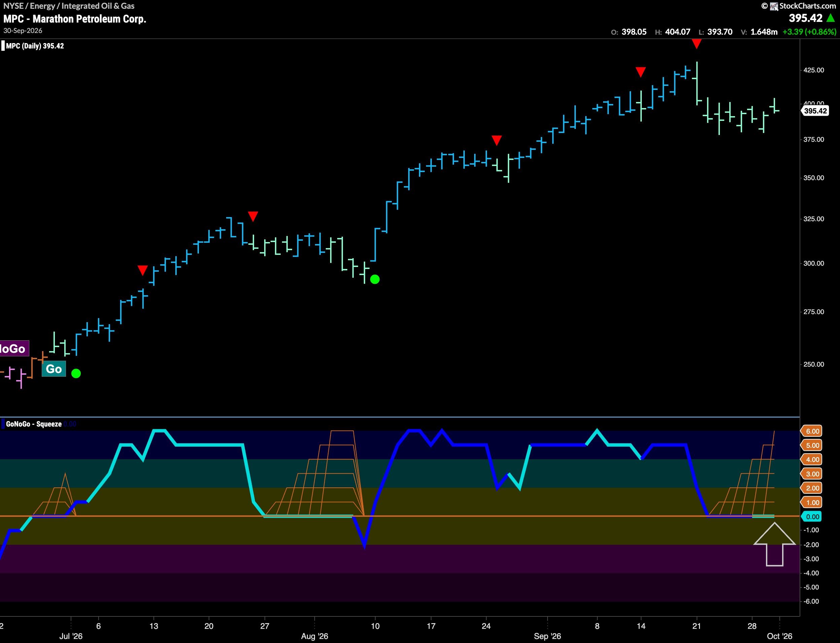
Task: Click the Jul '26 date axis label
Action: pyautogui.click(x=71, y=636)
